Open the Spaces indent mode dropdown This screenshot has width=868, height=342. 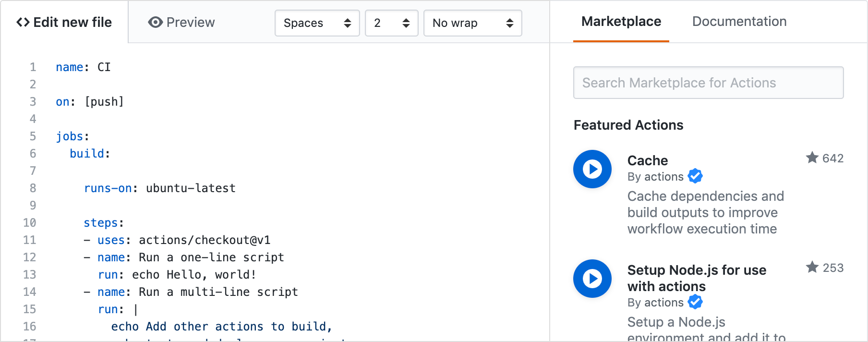317,23
